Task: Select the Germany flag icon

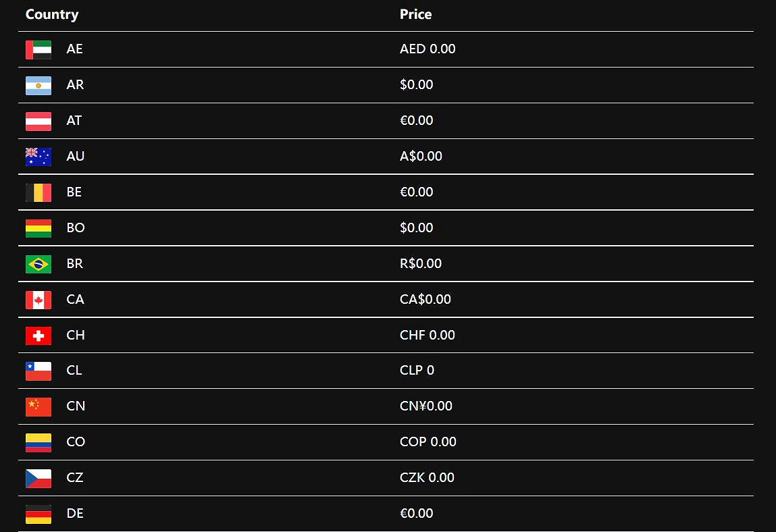Action: point(38,514)
